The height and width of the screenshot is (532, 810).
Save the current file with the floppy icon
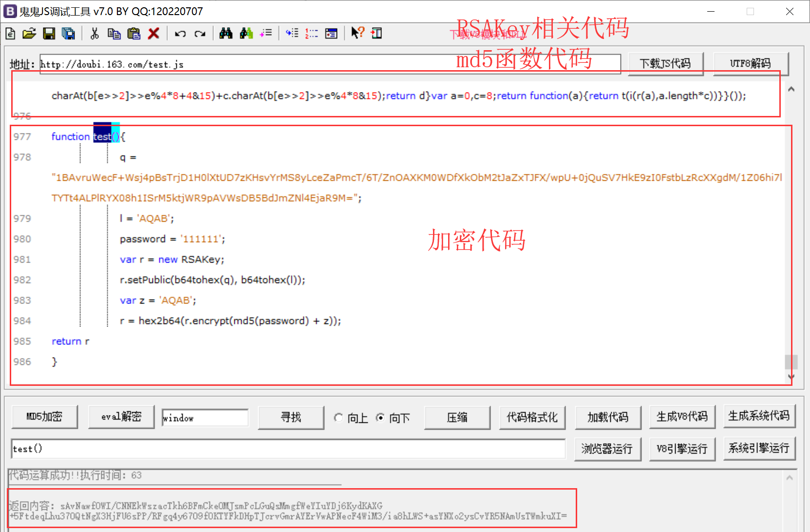49,34
